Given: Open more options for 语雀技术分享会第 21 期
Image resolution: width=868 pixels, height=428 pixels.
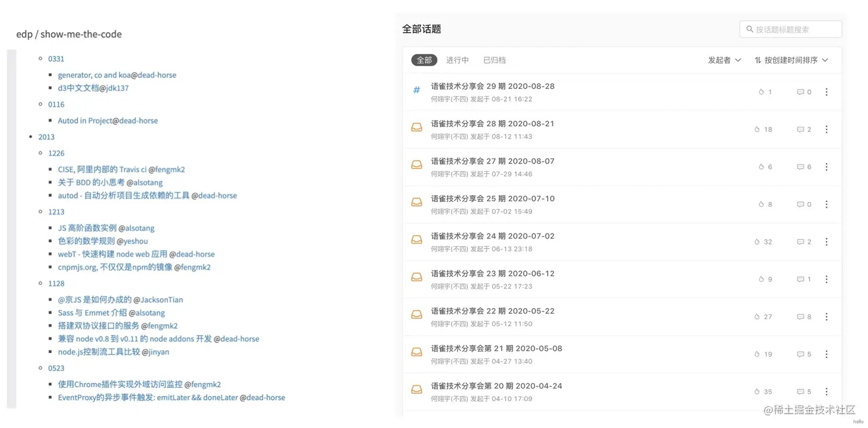Looking at the screenshot, I should pos(826,355).
